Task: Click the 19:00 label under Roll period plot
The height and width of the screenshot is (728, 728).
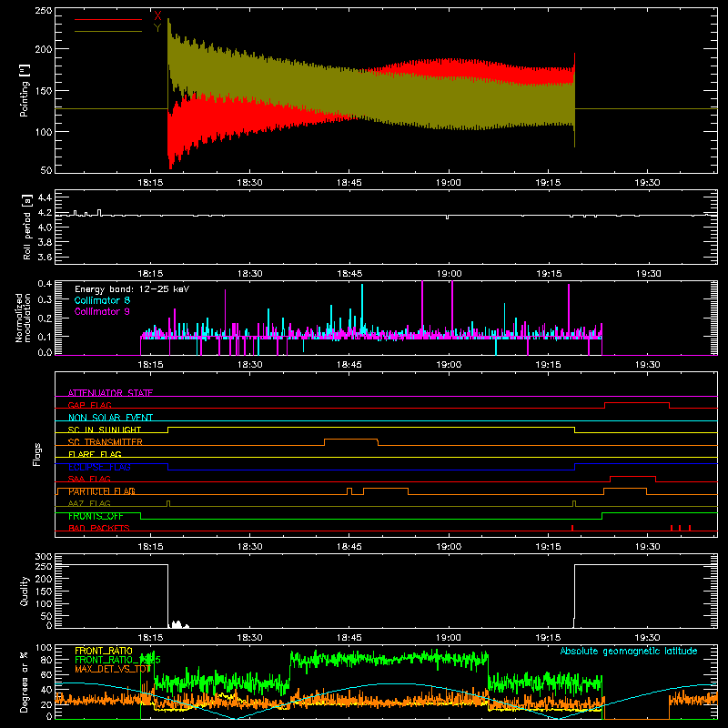Action: (x=449, y=274)
